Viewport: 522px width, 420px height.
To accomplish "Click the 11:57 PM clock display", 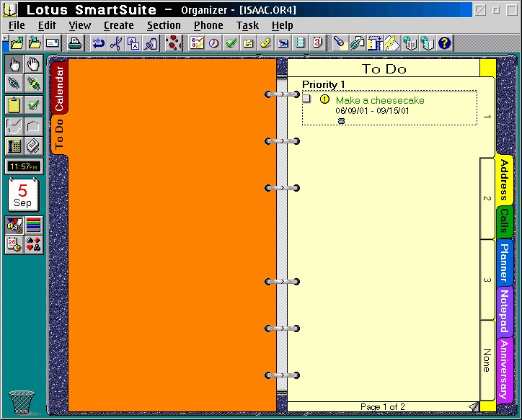I will tap(24, 166).
